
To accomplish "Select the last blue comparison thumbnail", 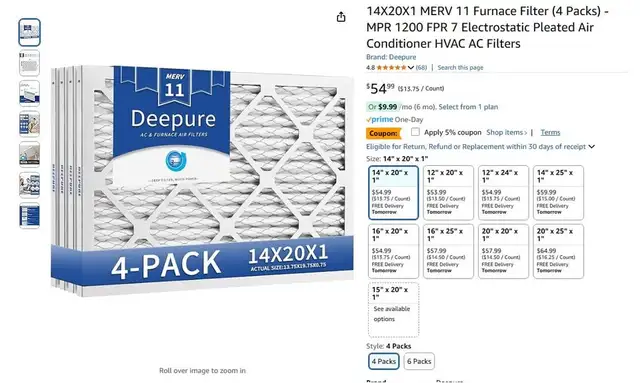I will (29, 216).
